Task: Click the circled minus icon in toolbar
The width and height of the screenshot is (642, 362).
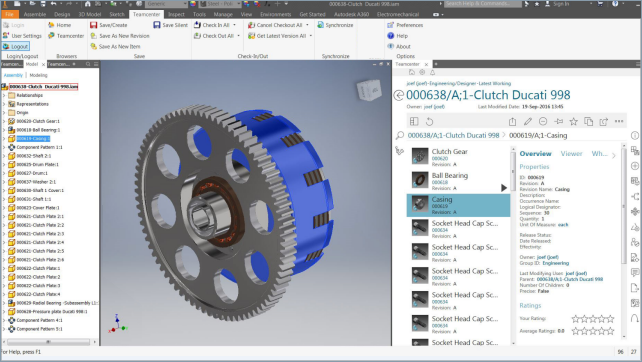Action: click(x=543, y=122)
